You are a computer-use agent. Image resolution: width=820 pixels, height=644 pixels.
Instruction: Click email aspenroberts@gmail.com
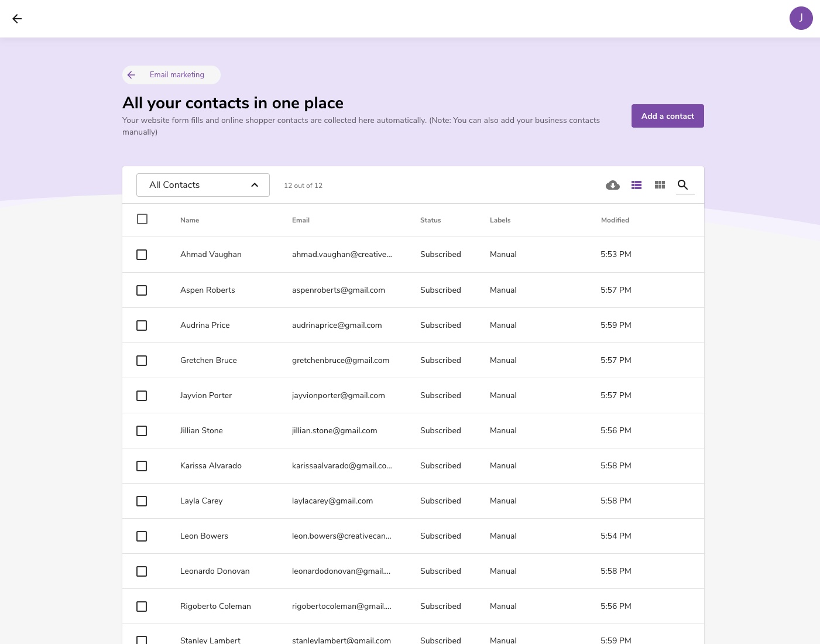click(338, 290)
